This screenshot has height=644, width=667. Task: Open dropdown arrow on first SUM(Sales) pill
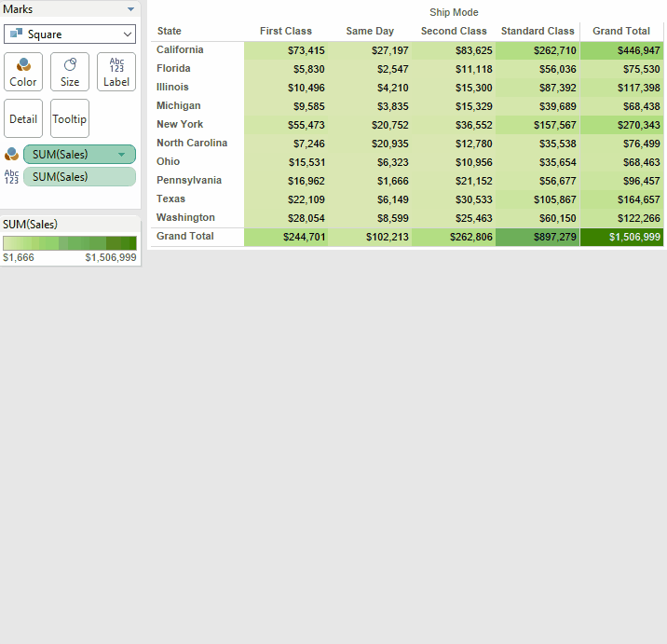click(121, 155)
